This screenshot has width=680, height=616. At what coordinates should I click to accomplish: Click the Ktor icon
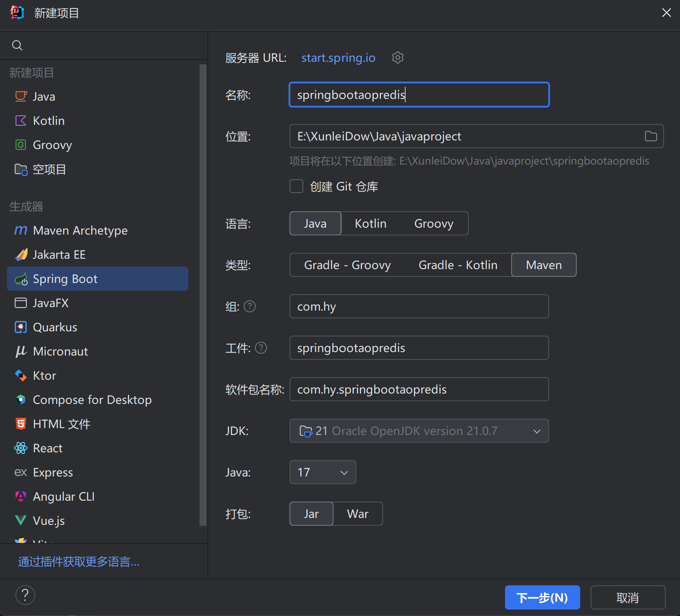[x=21, y=375]
